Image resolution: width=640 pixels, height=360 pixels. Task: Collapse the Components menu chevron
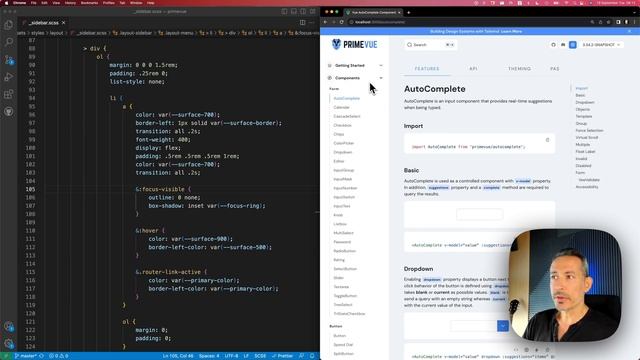(381, 78)
